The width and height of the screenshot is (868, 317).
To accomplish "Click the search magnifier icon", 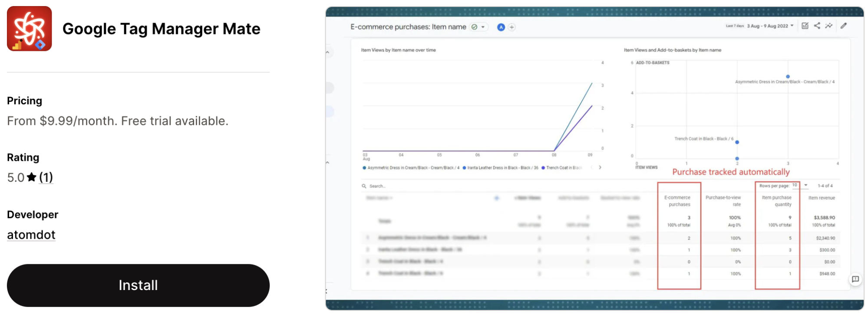I will pyautogui.click(x=364, y=186).
